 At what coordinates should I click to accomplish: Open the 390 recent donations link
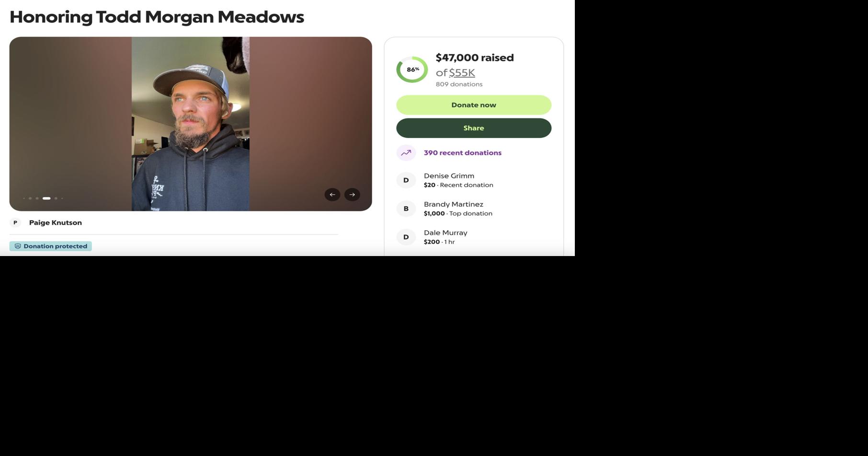coord(463,153)
